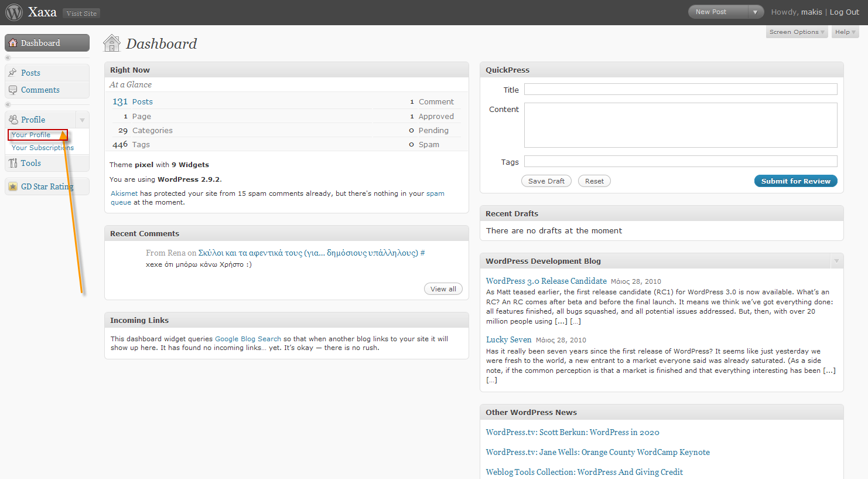Image resolution: width=868 pixels, height=479 pixels.
Task: Select Your Subscriptions submenu item
Action: click(x=43, y=148)
